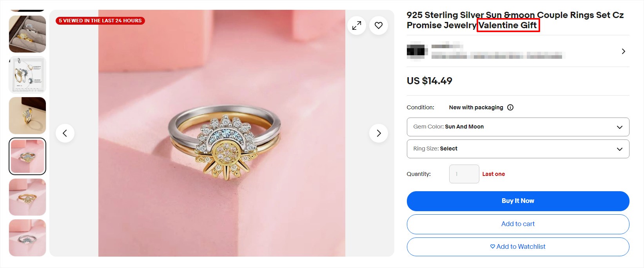Toggle the gold ring thumbnail selection
The image size is (644, 268).
pyautogui.click(x=27, y=197)
